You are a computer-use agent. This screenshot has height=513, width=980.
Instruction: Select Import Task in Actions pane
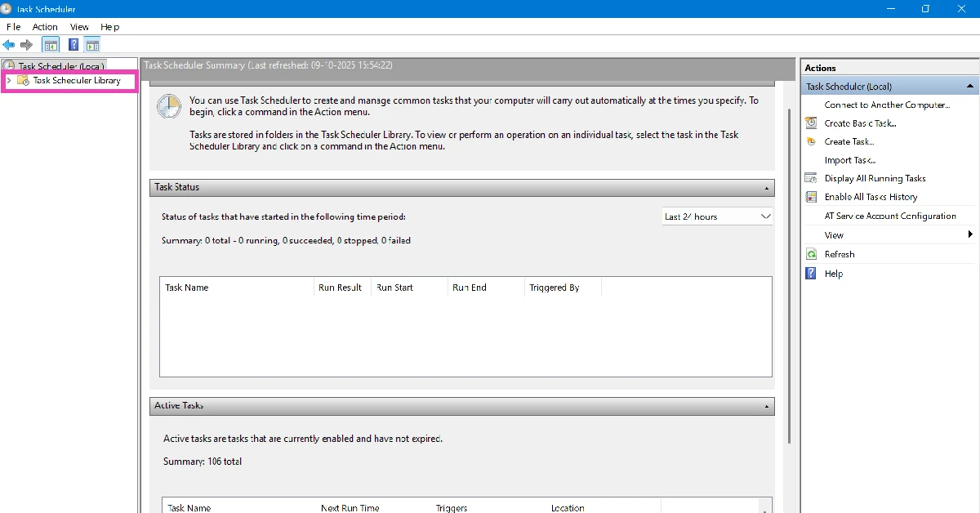849,160
